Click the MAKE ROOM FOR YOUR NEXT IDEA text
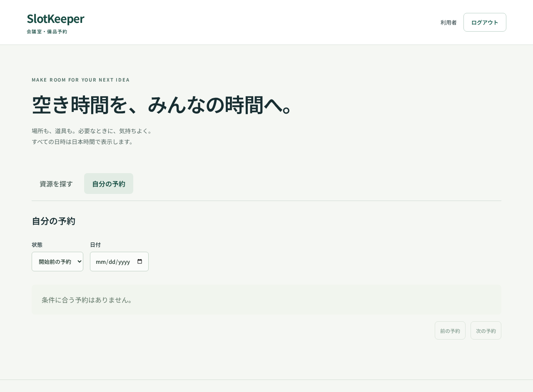Screen dimensions: 533x392 (x=81, y=80)
